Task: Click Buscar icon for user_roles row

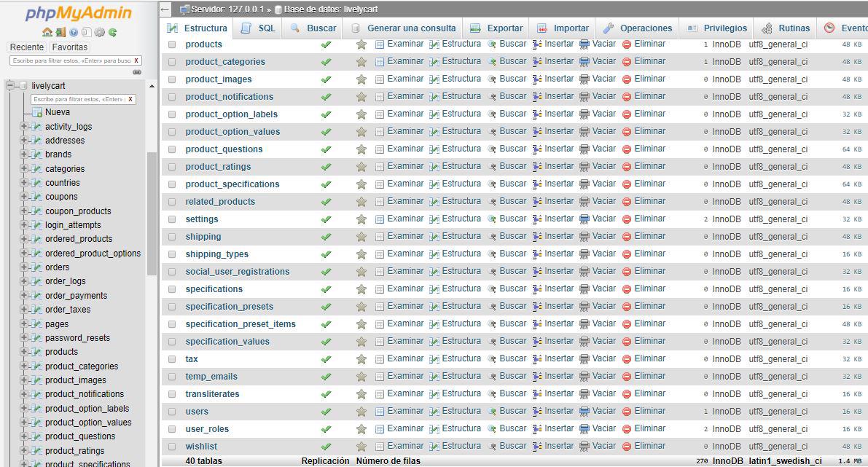Action: tap(491, 429)
